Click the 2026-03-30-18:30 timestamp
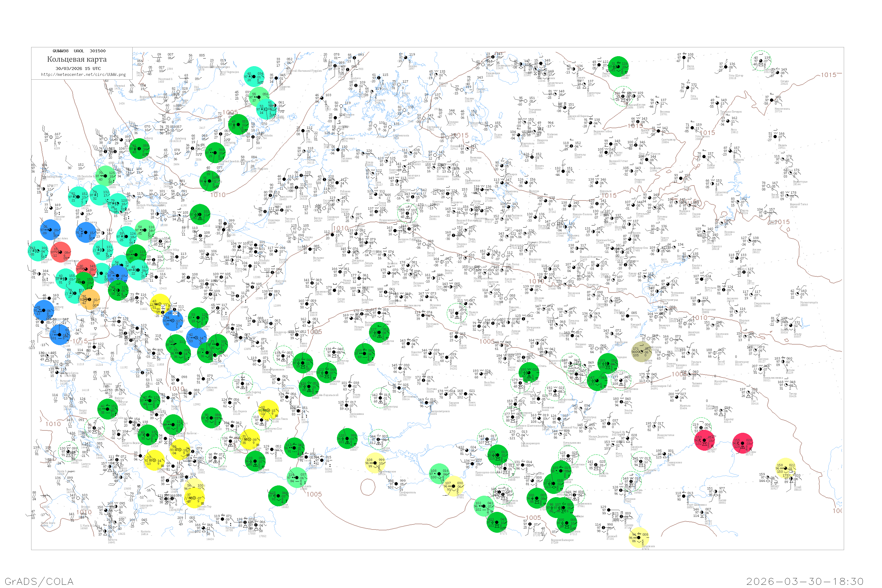 (804, 581)
